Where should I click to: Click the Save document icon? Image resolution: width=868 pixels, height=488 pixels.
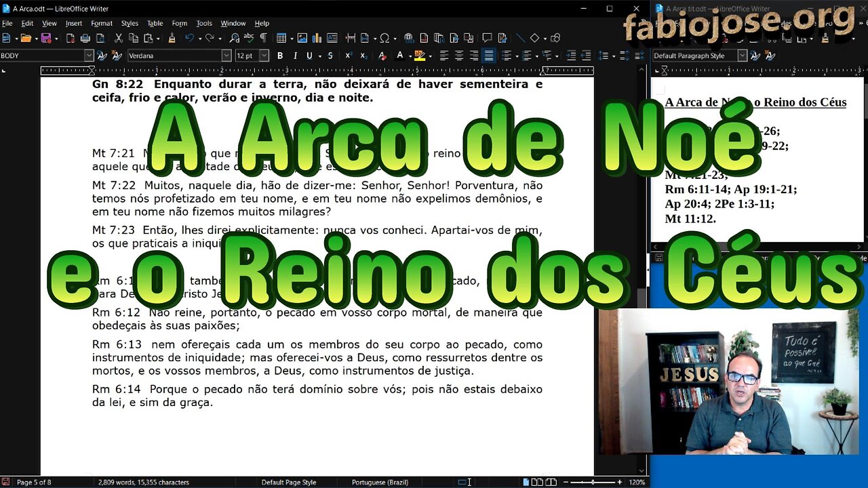[46, 38]
